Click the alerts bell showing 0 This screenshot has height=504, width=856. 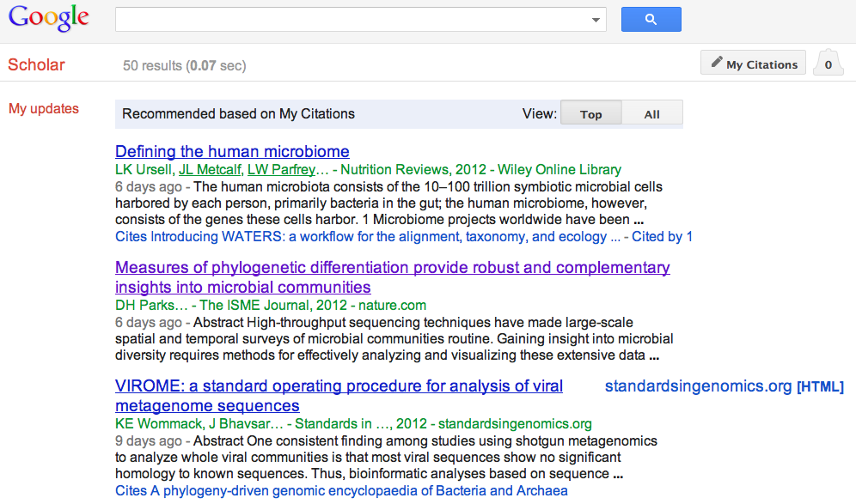pos(828,64)
